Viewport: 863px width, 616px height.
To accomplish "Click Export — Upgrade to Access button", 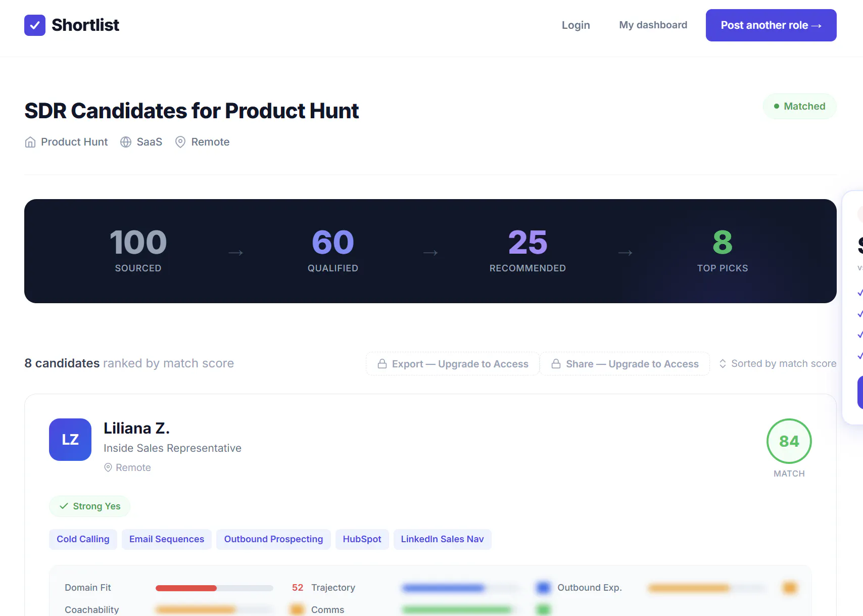I will coord(453,364).
